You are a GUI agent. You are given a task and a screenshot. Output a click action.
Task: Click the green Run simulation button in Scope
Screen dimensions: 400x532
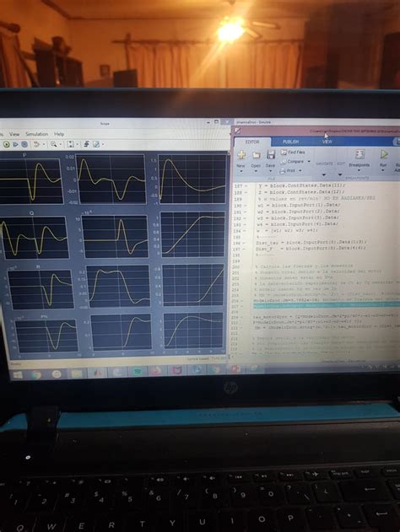[x=7, y=144]
